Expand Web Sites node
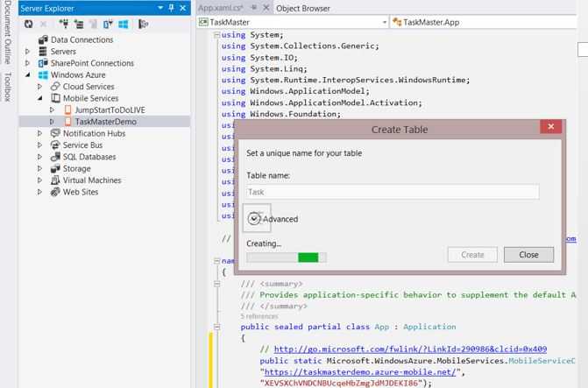 click(39, 192)
